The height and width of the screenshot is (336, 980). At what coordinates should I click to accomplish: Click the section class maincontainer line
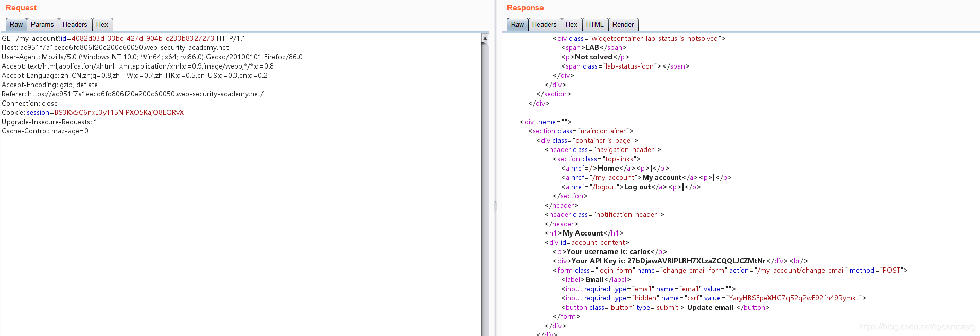pos(581,131)
